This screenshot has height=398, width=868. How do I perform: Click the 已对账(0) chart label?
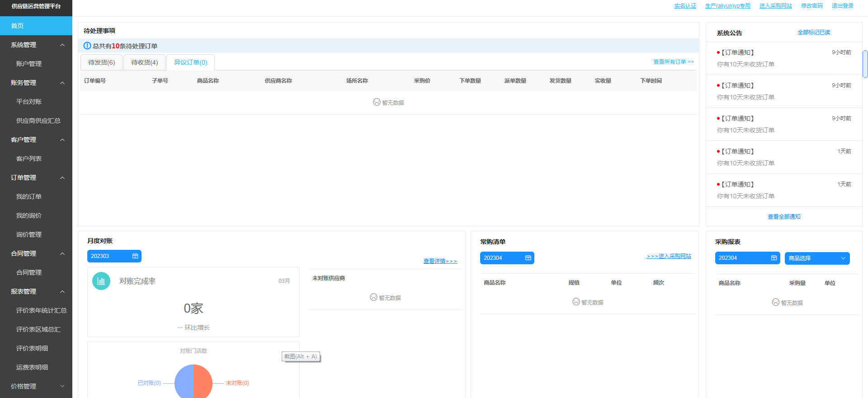(x=149, y=383)
